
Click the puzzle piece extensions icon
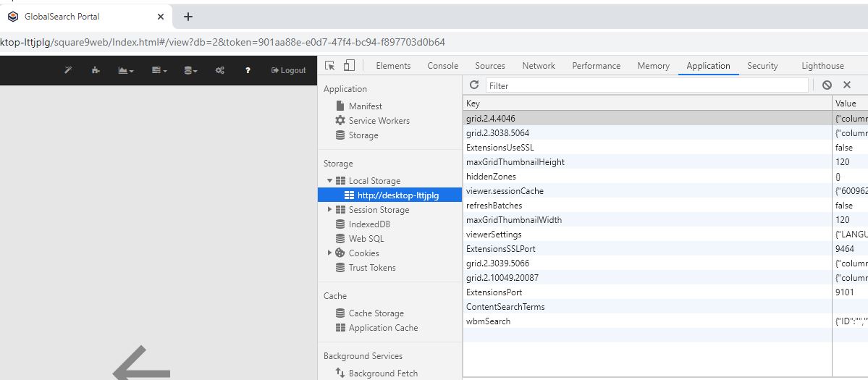(96, 70)
